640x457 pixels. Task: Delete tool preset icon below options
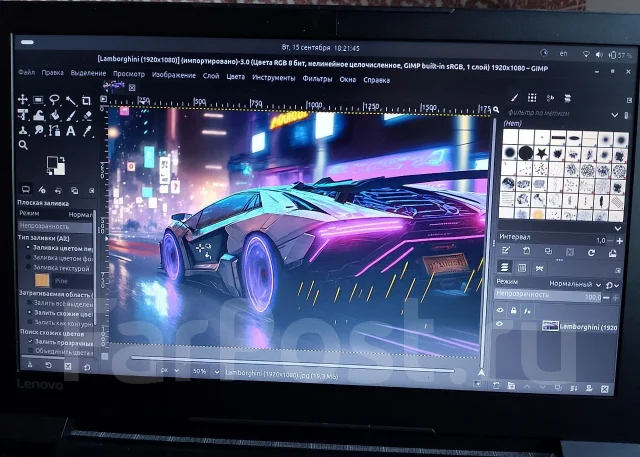click(68, 366)
